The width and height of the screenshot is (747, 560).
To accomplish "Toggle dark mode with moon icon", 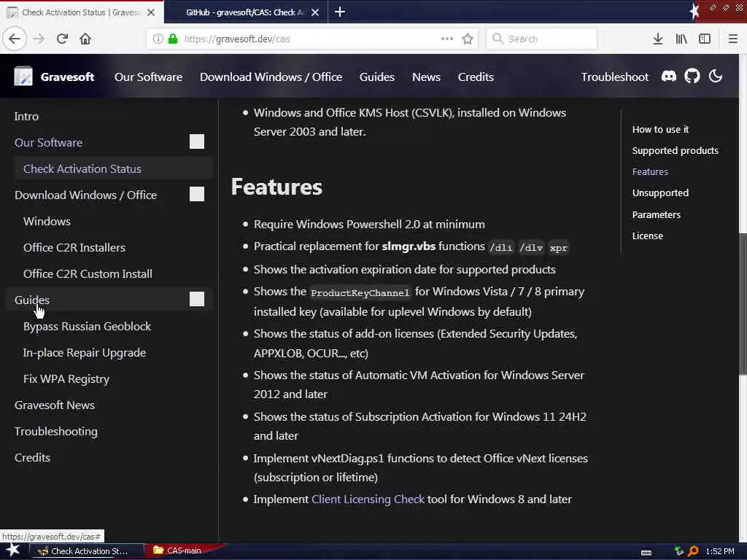I will pos(715,76).
